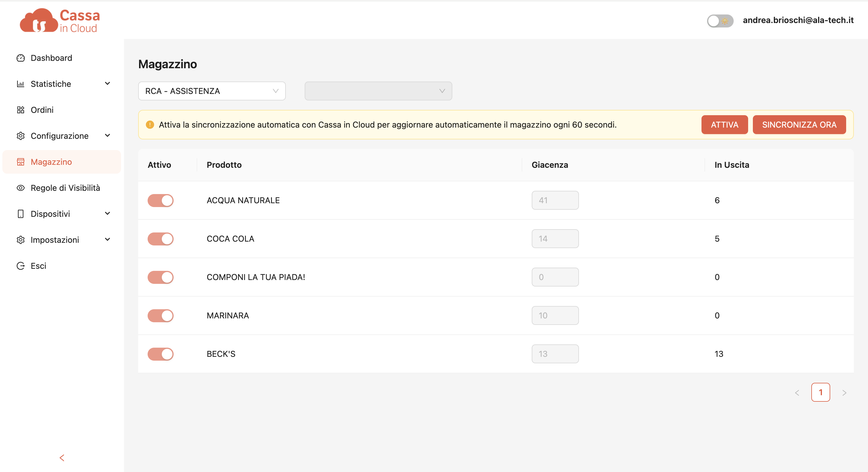This screenshot has width=868, height=472.
Task: Open the RCA - ASSISTENZA dropdown
Action: [x=212, y=91]
